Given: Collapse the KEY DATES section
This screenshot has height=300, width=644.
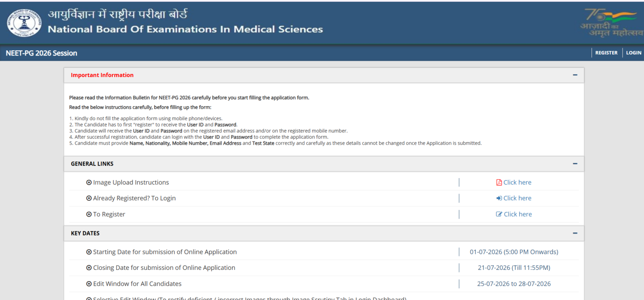Looking at the screenshot, I should (x=575, y=233).
